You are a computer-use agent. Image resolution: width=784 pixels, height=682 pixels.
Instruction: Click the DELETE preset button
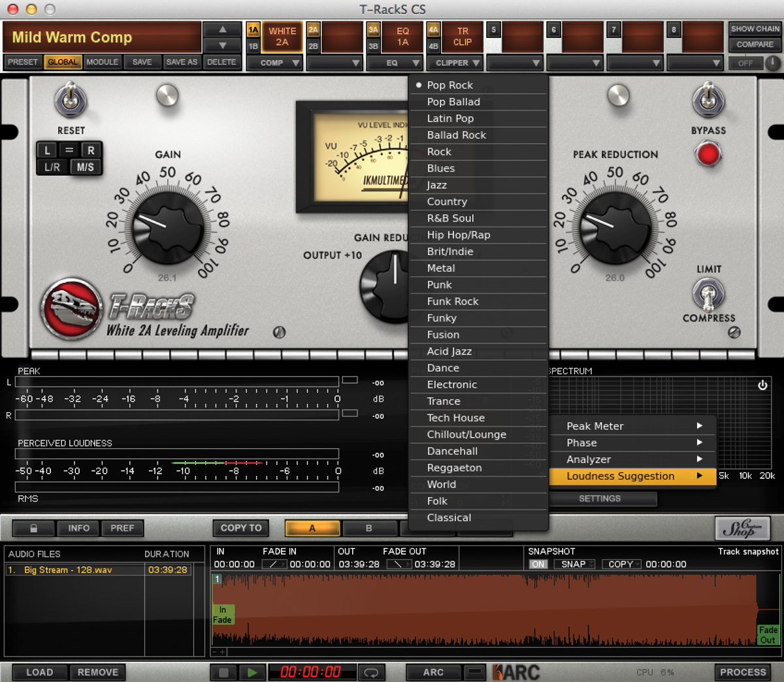(x=222, y=62)
